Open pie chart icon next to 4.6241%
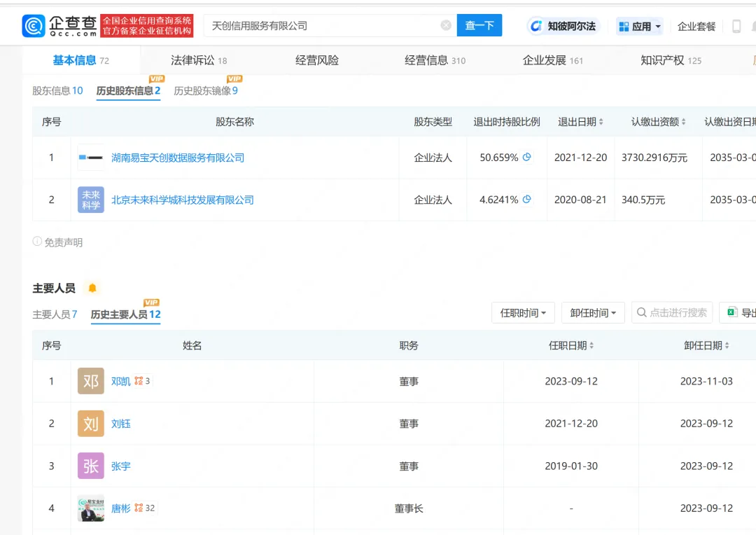Image resolution: width=756 pixels, height=535 pixels. [527, 200]
